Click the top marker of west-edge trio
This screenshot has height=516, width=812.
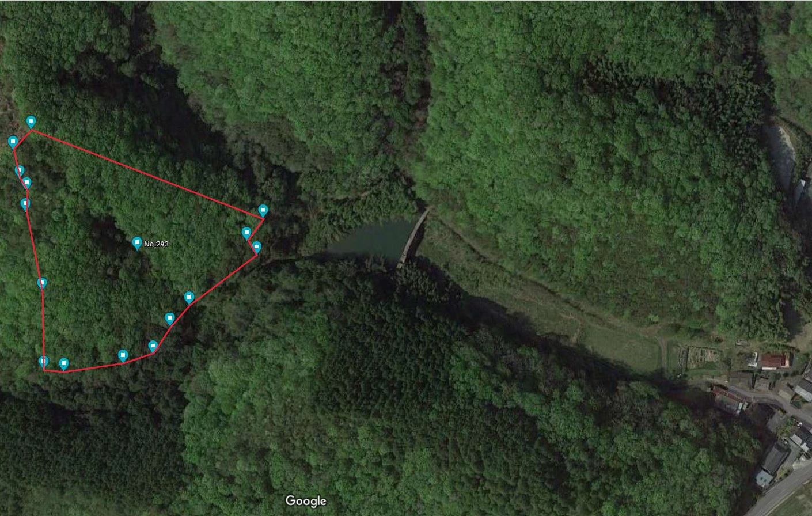20,171
